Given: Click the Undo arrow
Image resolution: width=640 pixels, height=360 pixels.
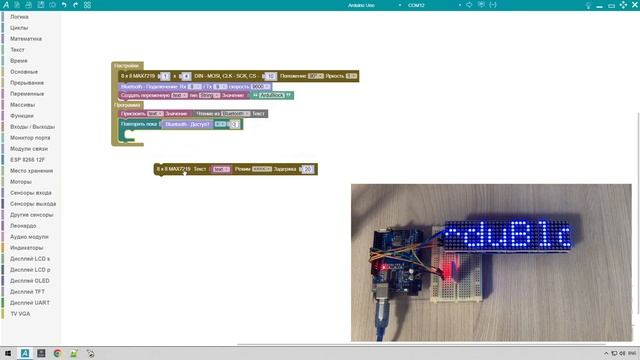Looking at the screenshot, I should 64,5.
